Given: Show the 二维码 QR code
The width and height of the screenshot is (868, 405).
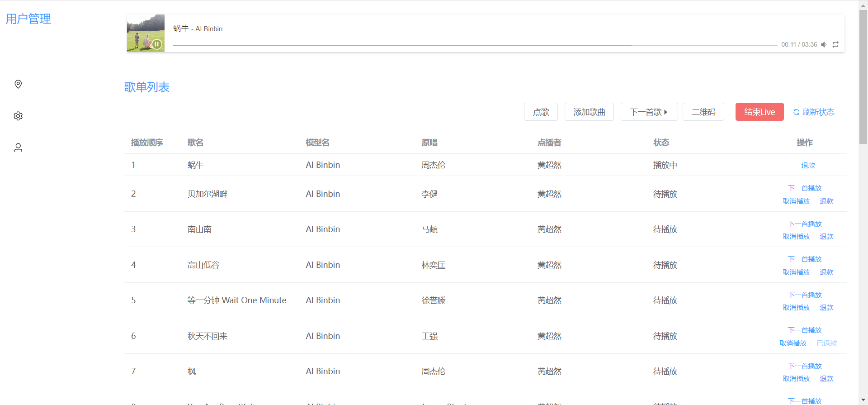Looking at the screenshot, I should [x=703, y=112].
